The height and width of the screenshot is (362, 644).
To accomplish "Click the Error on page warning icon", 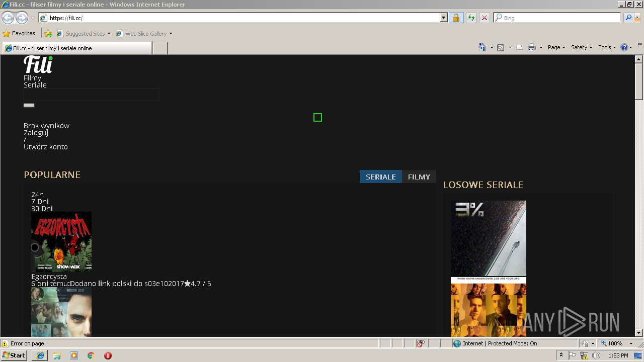I will [5, 343].
